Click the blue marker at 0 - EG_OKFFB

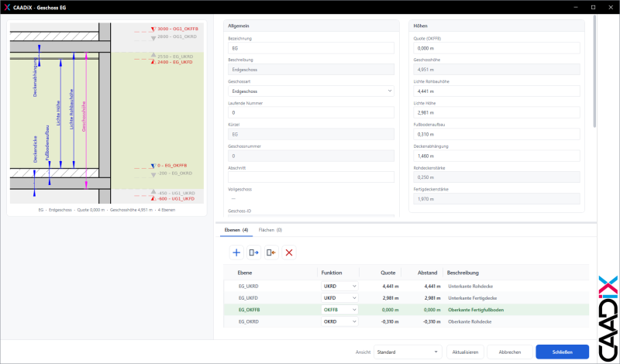[153, 166]
